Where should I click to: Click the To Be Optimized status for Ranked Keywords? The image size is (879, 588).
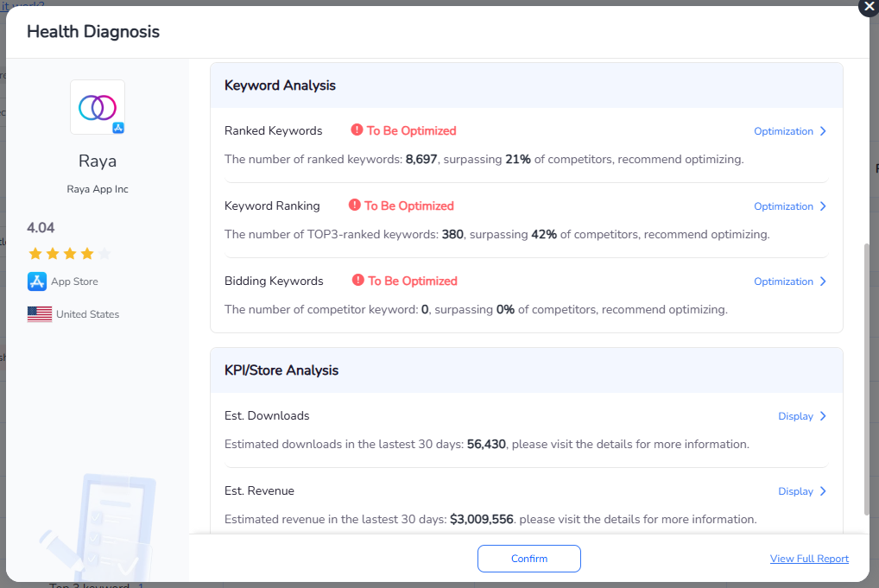pyautogui.click(x=411, y=131)
